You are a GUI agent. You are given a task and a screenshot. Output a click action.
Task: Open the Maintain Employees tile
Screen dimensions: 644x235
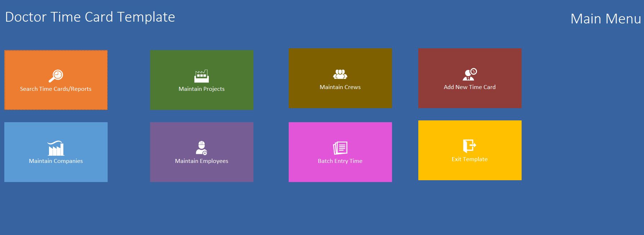pyautogui.click(x=202, y=152)
